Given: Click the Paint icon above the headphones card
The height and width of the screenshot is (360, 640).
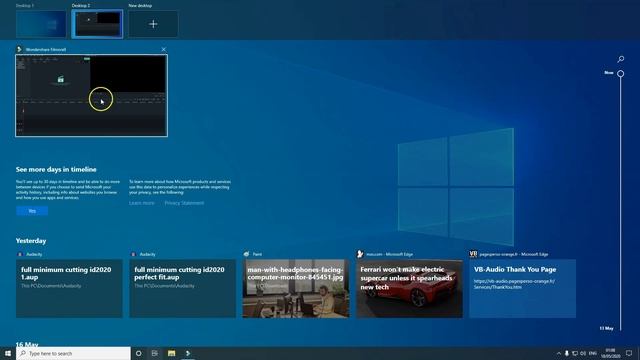Looking at the screenshot, I should [x=246, y=254].
